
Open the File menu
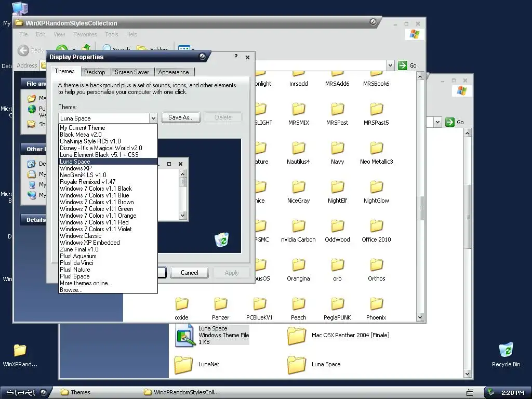tap(23, 34)
